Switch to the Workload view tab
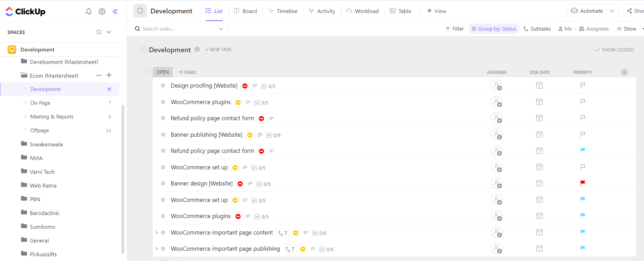 coord(363,11)
